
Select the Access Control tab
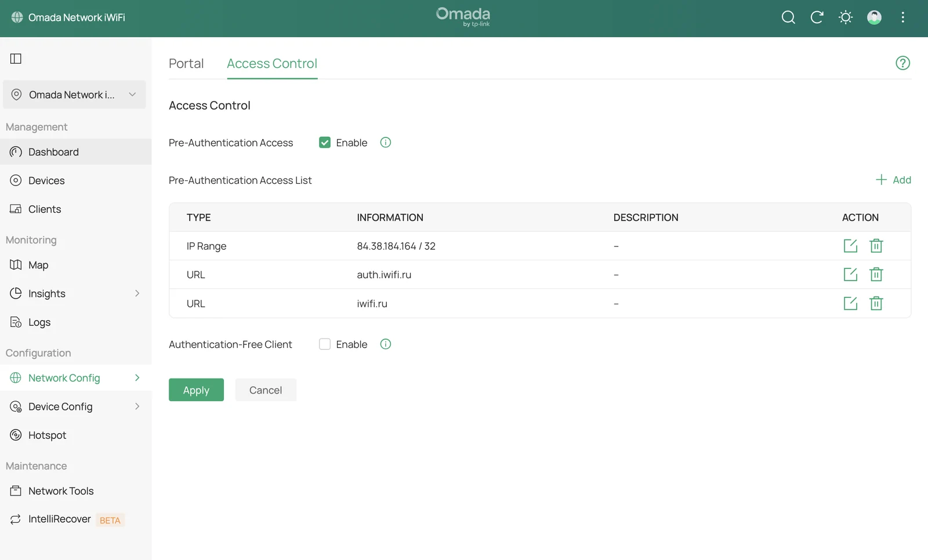click(x=272, y=63)
